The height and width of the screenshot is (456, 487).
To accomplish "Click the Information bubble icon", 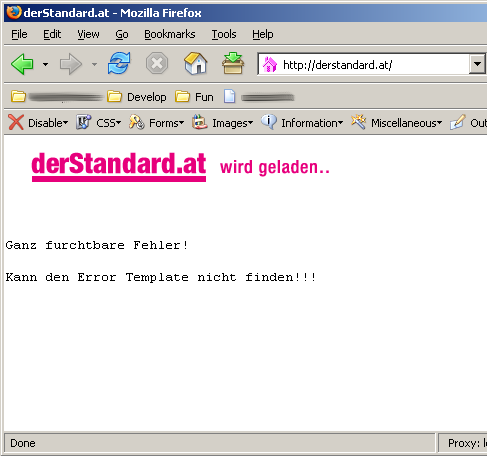I will 269,122.
